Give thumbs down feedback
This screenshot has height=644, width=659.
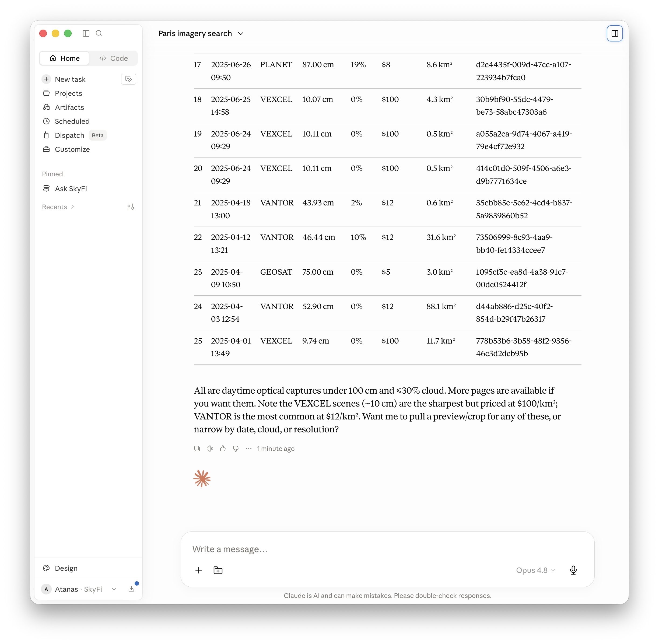(236, 449)
